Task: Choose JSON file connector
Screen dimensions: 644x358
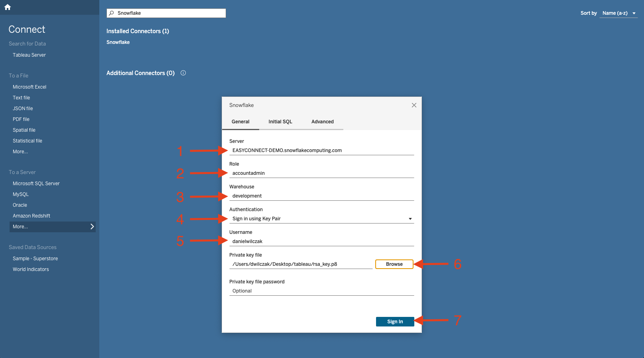Action: [x=23, y=109]
